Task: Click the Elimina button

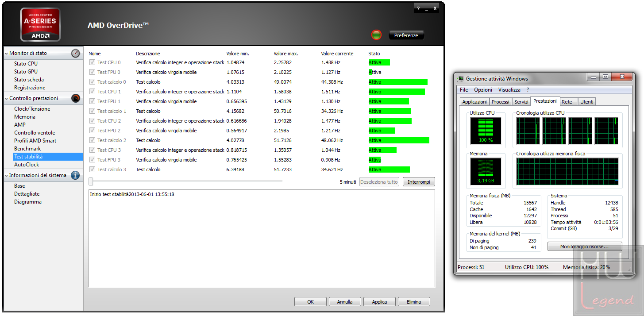Action: (414, 302)
